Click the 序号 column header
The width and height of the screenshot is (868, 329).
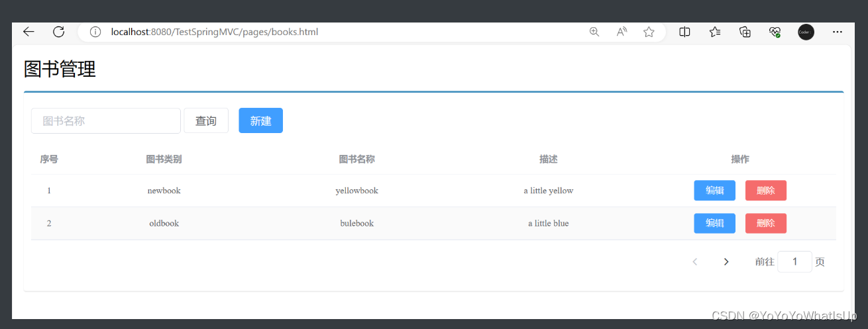pyautogui.click(x=49, y=159)
